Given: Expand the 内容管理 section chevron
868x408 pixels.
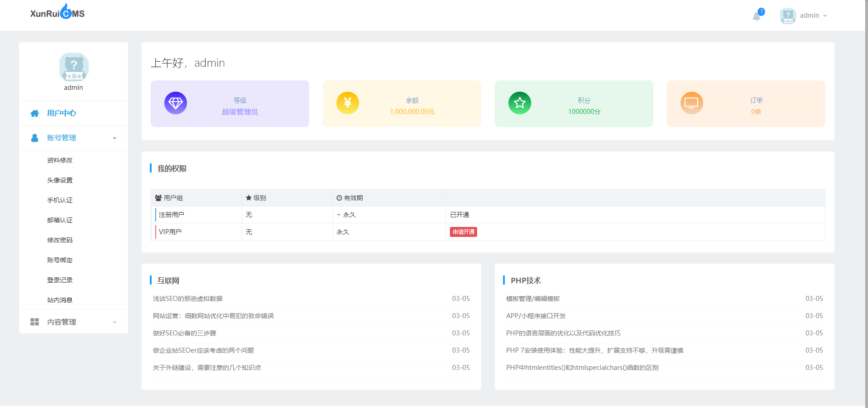Looking at the screenshot, I should coord(114,322).
